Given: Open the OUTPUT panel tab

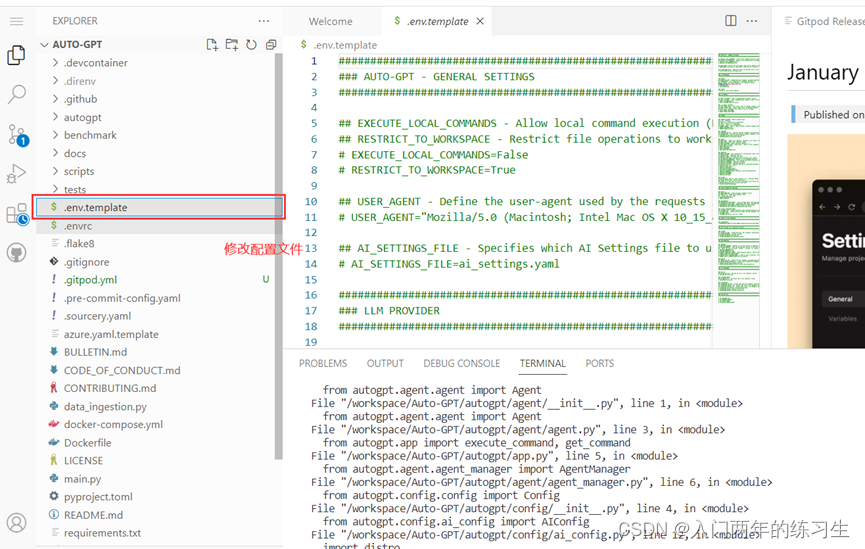Looking at the screenshot, I should [385, 364].
